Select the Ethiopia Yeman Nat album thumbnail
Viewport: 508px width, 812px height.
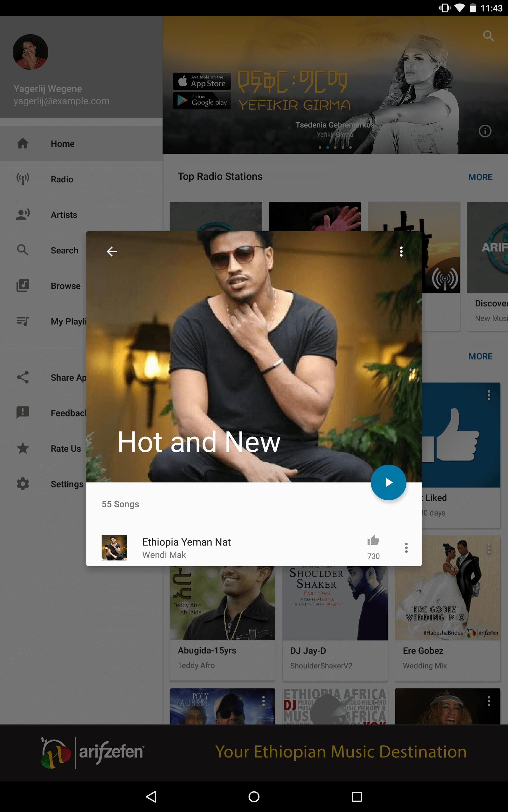[x=114, y=547]
